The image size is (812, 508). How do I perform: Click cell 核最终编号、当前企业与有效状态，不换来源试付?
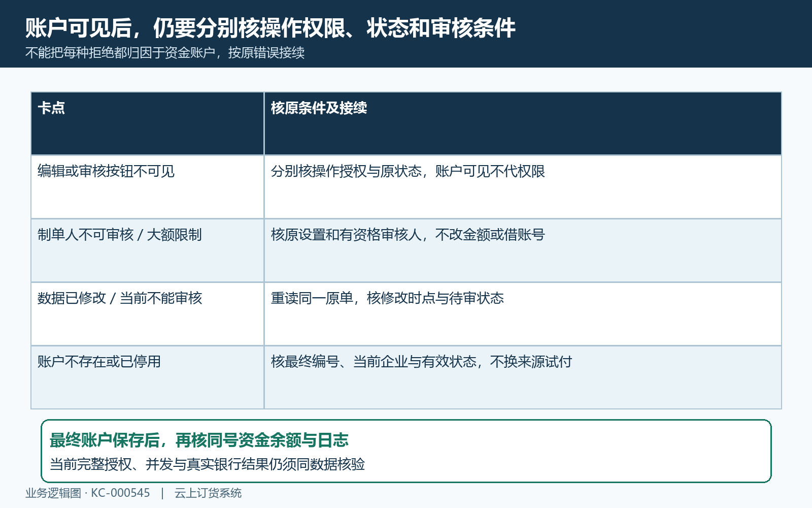tap(523, 377)
